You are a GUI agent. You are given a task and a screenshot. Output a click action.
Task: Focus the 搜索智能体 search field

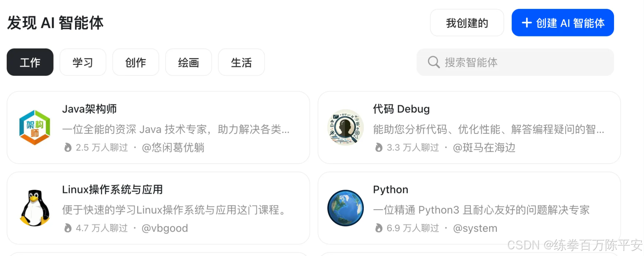point(515,62)
